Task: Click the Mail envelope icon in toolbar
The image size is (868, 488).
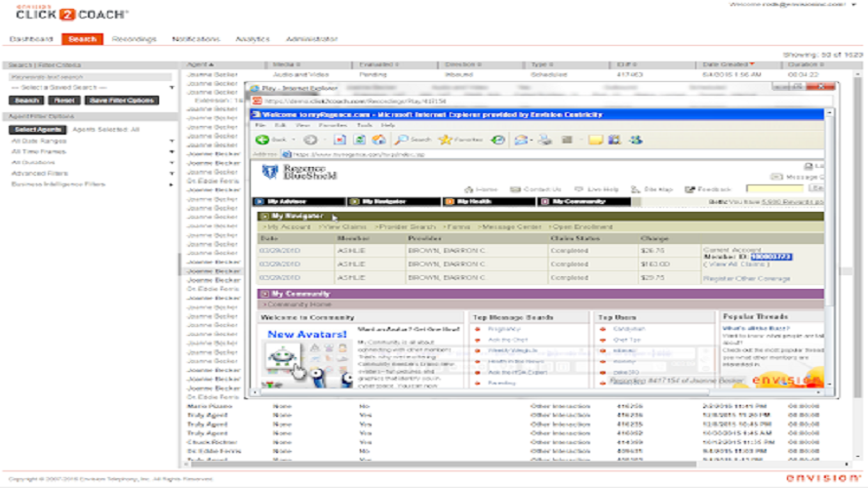Action: click(x=521, y=140)
